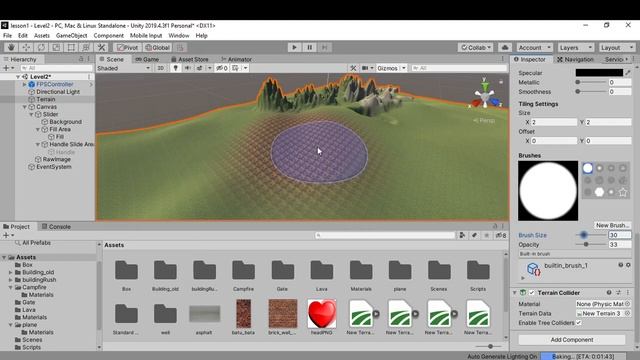Open the Shaded draw mode dropdown
The width and height of the screenshot is (640, 360).
click(123, 68)
